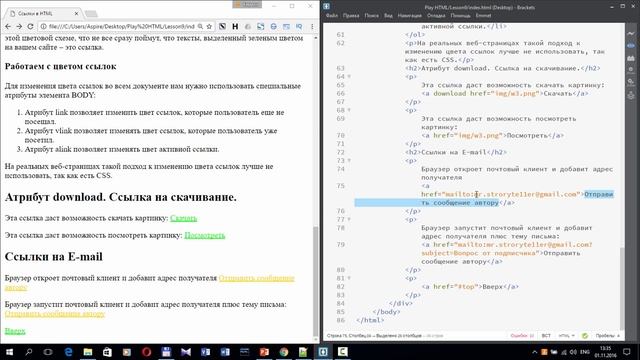This screenshot has height=360, width=640.
Task: Click the Скачать download link
Action: tap(184, 218)
